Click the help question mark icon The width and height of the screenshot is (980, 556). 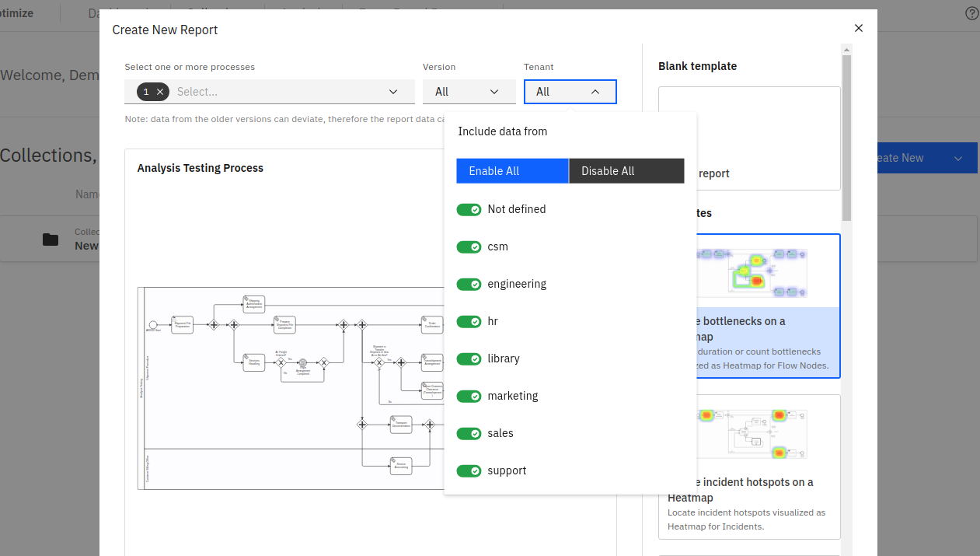click(971, 13)
